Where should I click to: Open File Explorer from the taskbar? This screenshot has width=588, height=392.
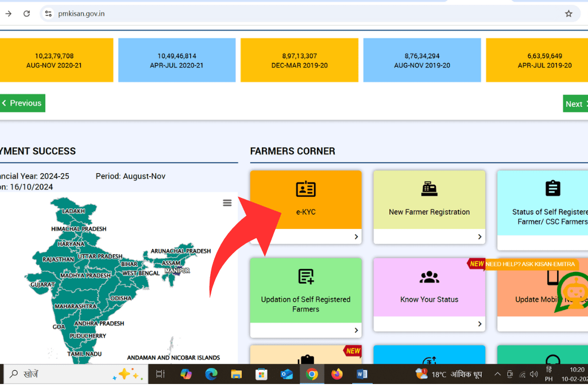(236, 374)
